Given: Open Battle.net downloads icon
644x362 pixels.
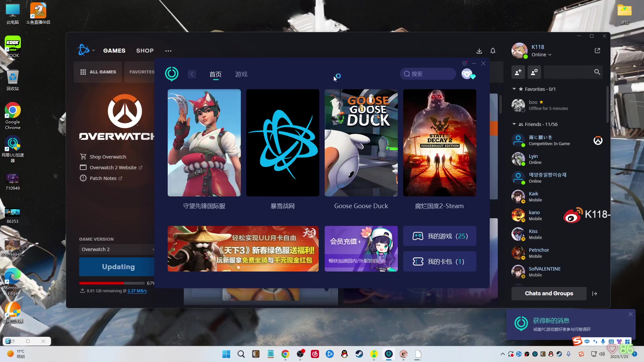Looking at the screenshot, I should coord(479,51).
